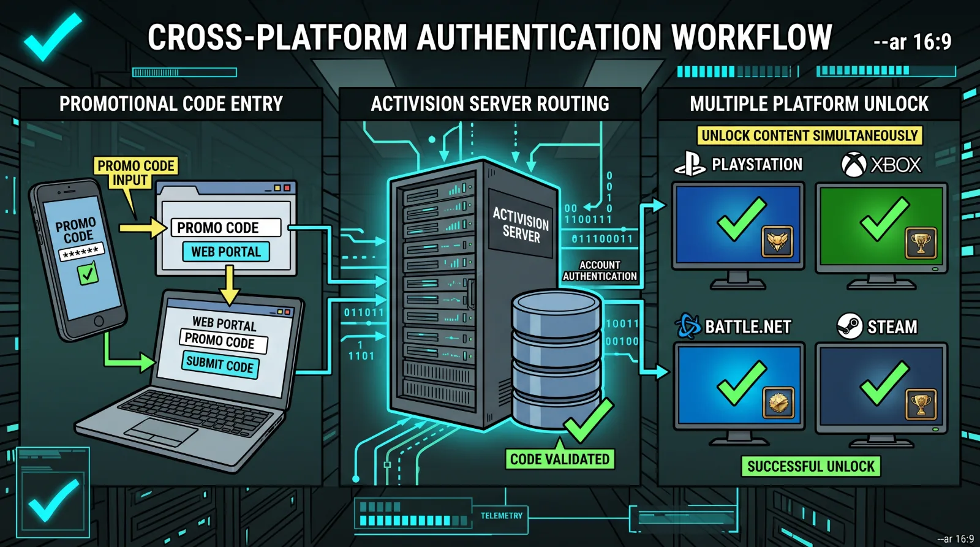This screenshot has height=547, width=980.
Task: Click the WEB PORTAL button in the browser window
Action: click(226, 252)
